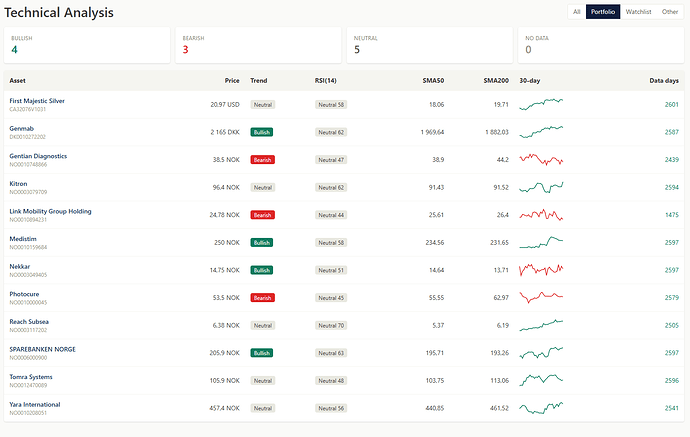The width and height of the screenshot is (690, 437).
Task: Click Photocure's Bearish trend badge
Action: pos(263,298)
